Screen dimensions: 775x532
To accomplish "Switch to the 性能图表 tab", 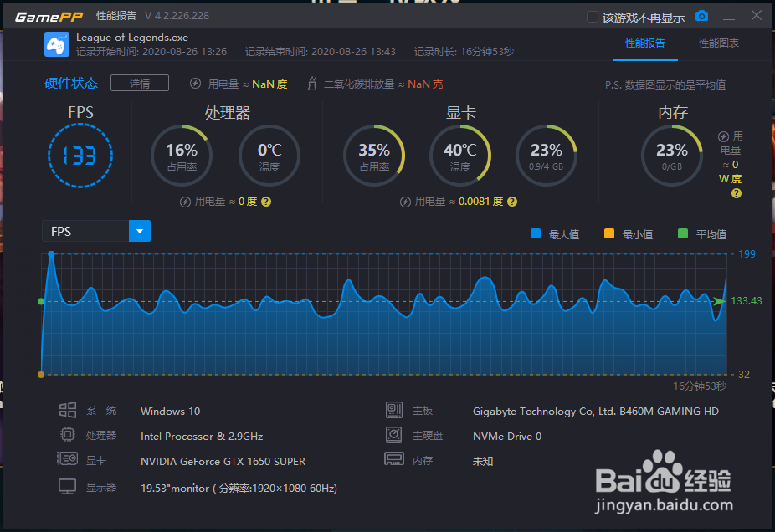I will click(x=718, y=43).
